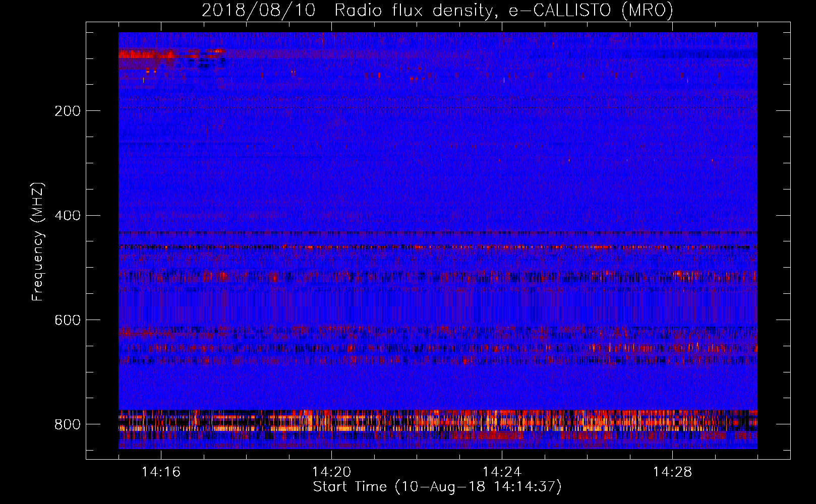816x504 pixels.
Task: Click the 600 frequency axis label
Action: (68, 321)
